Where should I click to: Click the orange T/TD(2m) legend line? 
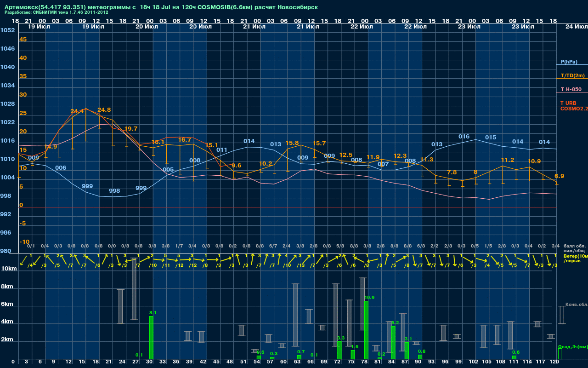tap(572, 79)
